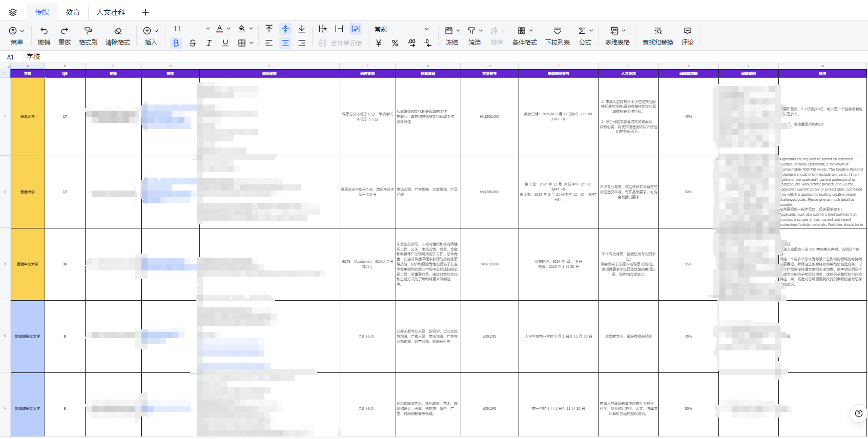This screenshot has height=439, width=868.
Task: Click the redo (重做) icon
Action: point(65,31)
